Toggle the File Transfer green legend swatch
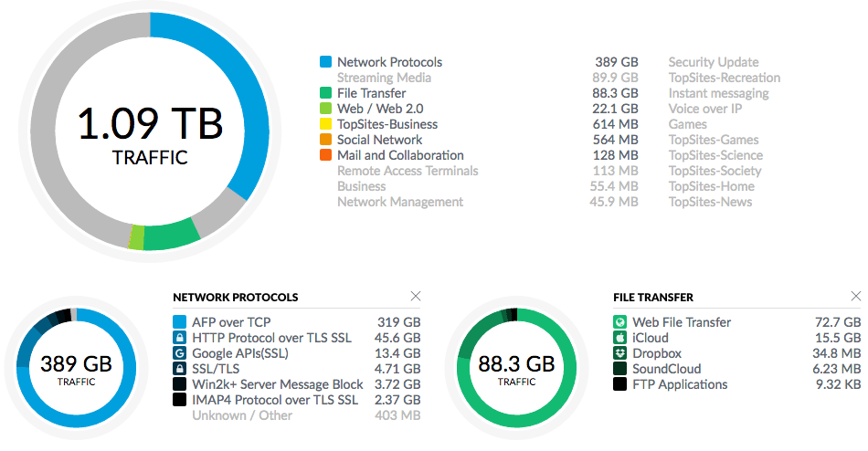Screen dimensions: 868x451 [325, 92]
